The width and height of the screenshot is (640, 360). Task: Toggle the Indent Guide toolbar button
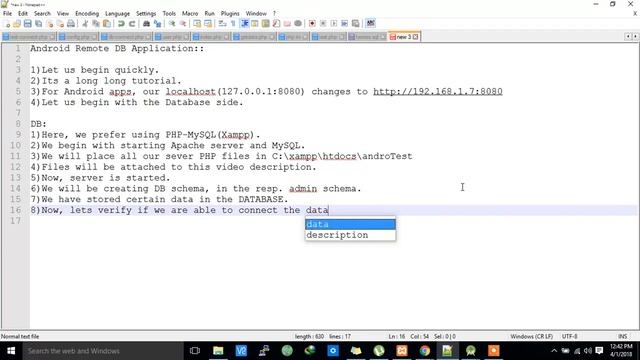coord(244,24)
